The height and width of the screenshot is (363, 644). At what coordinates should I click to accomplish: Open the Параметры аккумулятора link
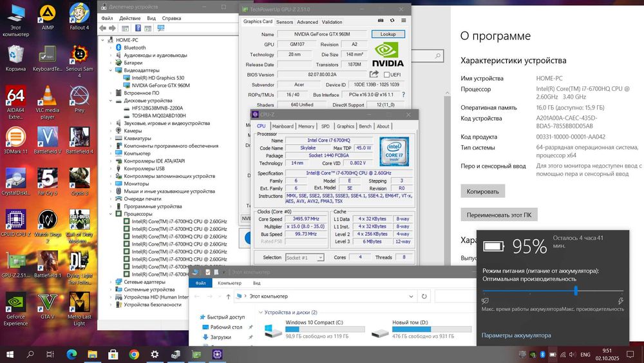coord(516,335)
